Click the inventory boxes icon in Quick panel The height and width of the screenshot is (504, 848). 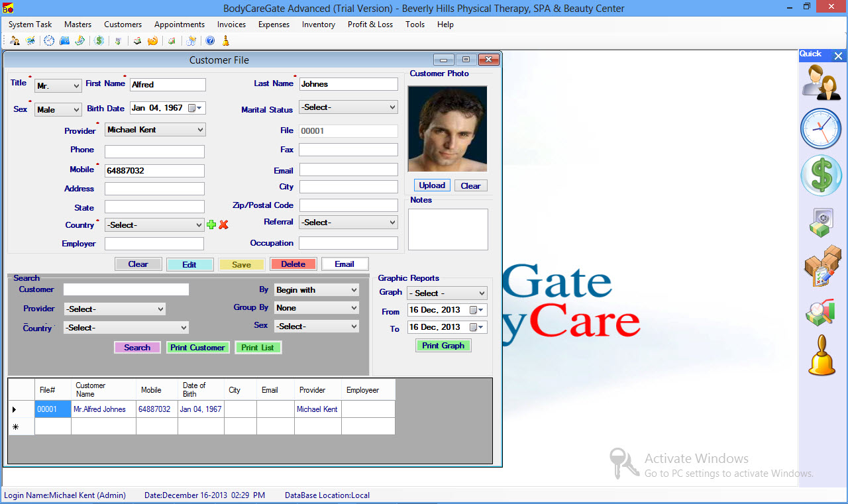click(x=821, y=266)
